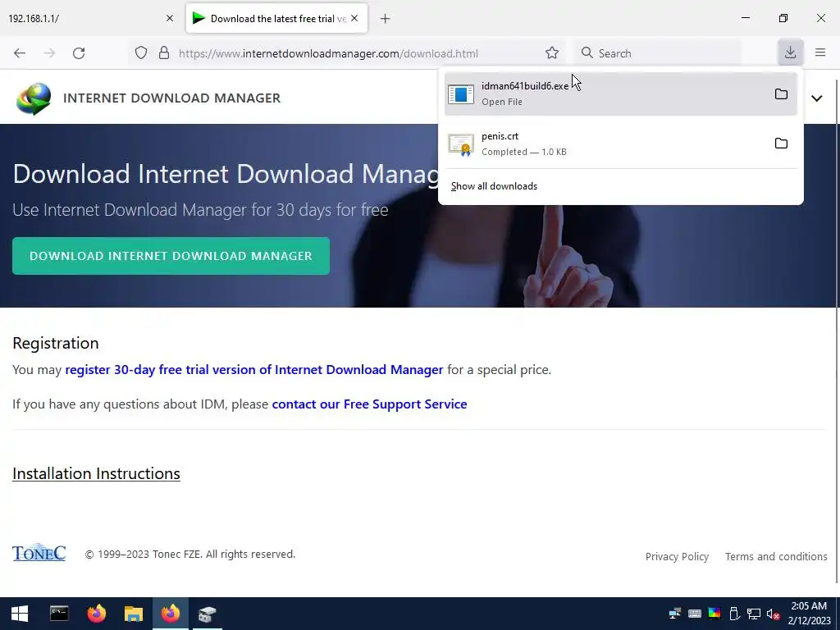The width and height of the screenshot is (840, 630).
Task: Go forward using the browser forward arrow
Action: coord(49,53)
